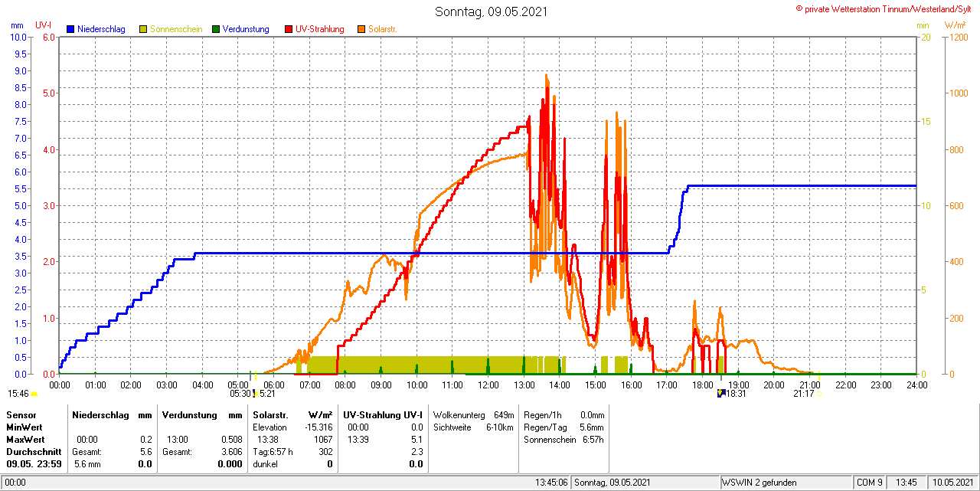The width and height of the screenshot is (980, 491).
Task: Click the 5.5 label on the left mm axis
Action: click(21, 189)
